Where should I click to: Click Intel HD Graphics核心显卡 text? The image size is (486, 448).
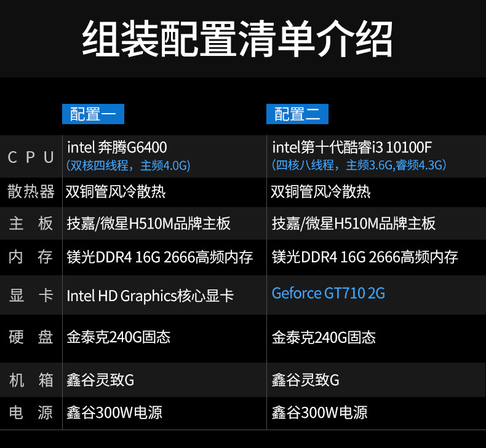tap(150, 296)
